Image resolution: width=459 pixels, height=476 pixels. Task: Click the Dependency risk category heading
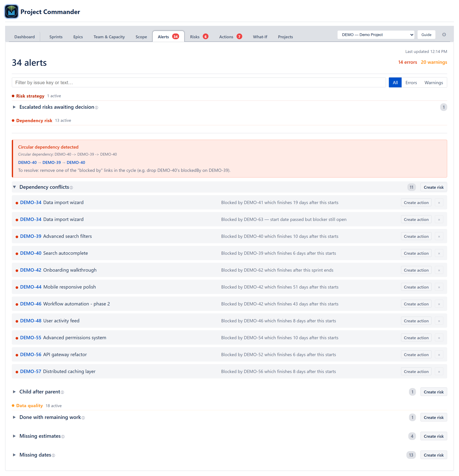click(34, 121)
